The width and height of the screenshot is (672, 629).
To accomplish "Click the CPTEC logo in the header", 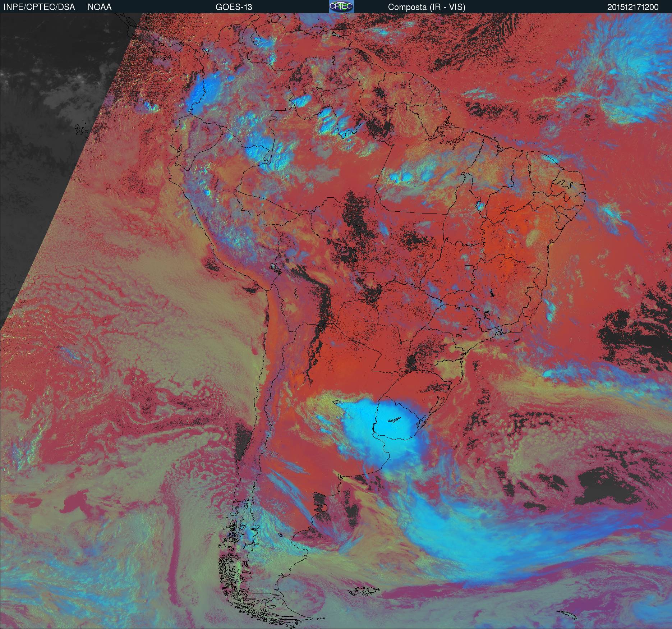I will point(341,6).
